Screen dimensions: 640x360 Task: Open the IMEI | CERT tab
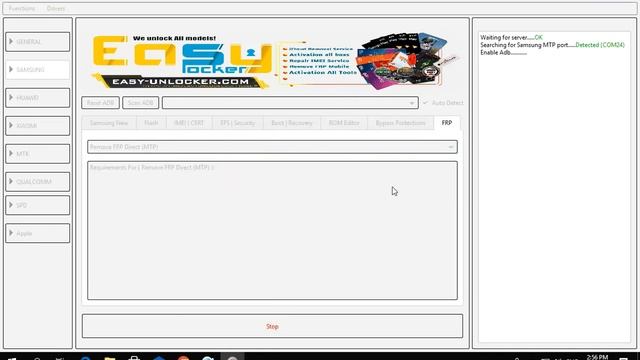tap(189, 123)
